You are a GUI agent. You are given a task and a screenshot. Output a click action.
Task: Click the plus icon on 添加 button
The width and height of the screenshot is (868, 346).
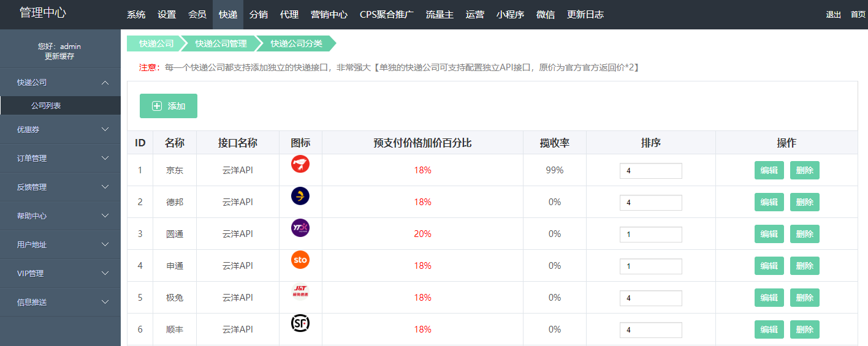(157, 106)
